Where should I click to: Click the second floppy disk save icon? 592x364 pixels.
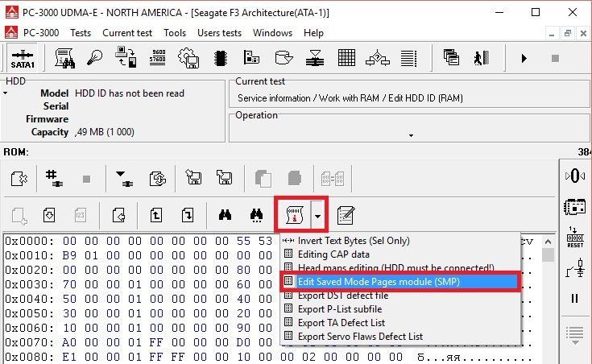(224, 177)
